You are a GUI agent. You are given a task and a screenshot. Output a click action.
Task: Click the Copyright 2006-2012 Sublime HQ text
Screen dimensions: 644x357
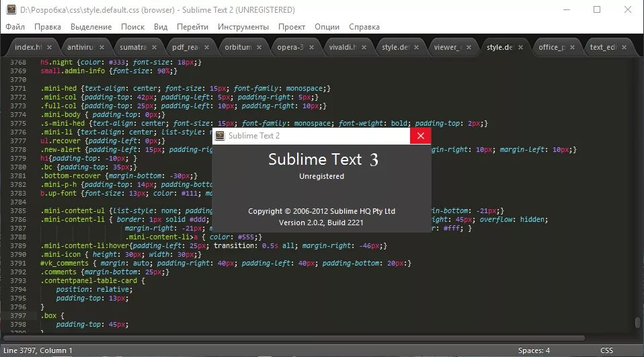coord(321,211)
